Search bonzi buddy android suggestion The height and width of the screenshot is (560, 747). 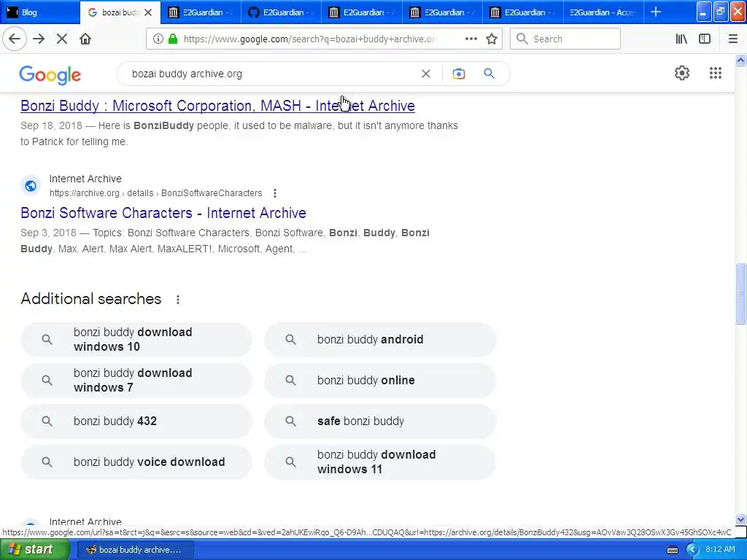tap(379, 340)
